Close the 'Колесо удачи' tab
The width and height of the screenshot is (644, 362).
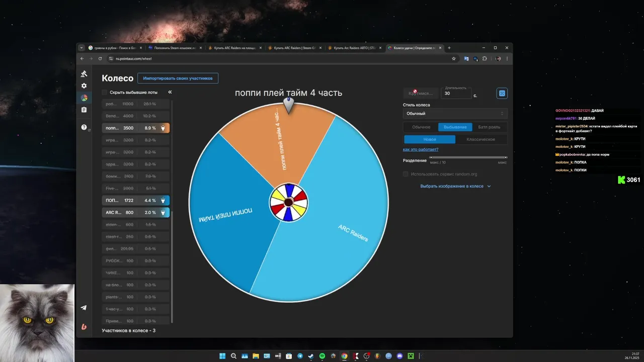pyautogui.click(x=441, y=48)
